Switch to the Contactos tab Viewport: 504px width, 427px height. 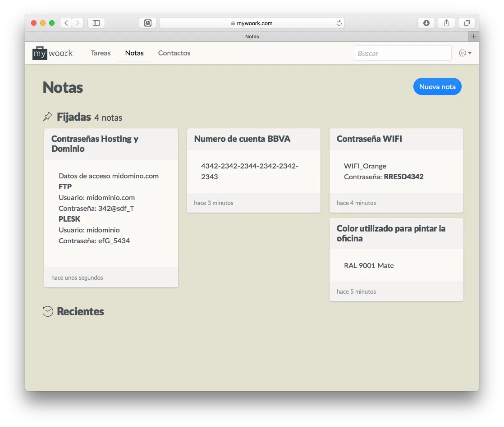pyautogui.click(x=174, y=53)
